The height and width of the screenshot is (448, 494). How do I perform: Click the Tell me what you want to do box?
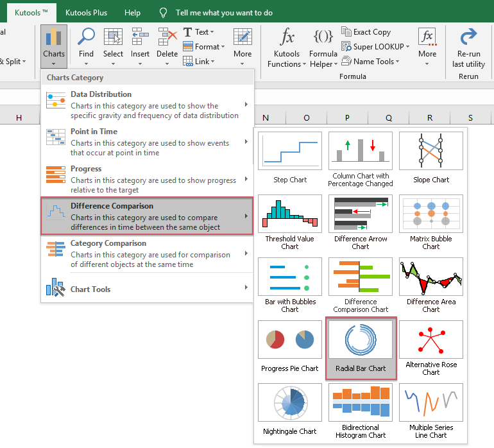224,13
